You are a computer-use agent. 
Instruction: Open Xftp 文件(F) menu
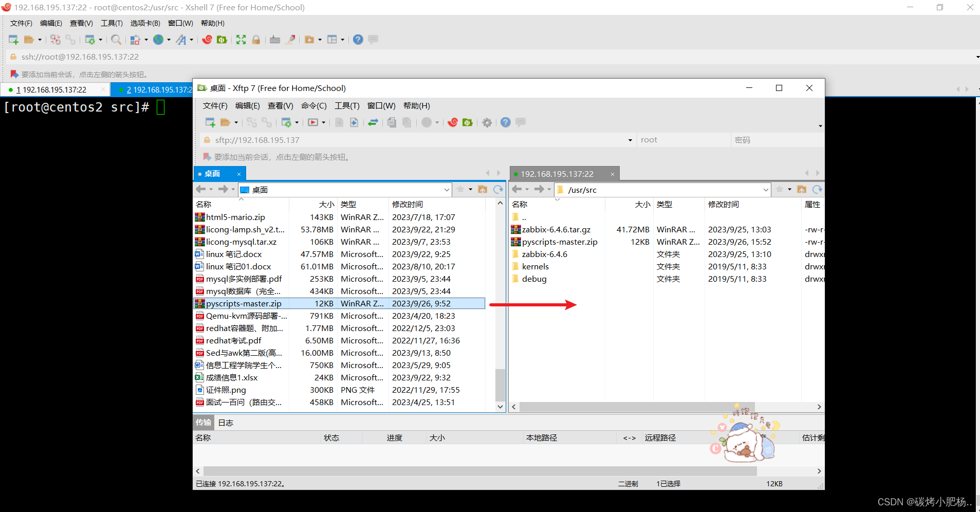click(x=215, y=106)
